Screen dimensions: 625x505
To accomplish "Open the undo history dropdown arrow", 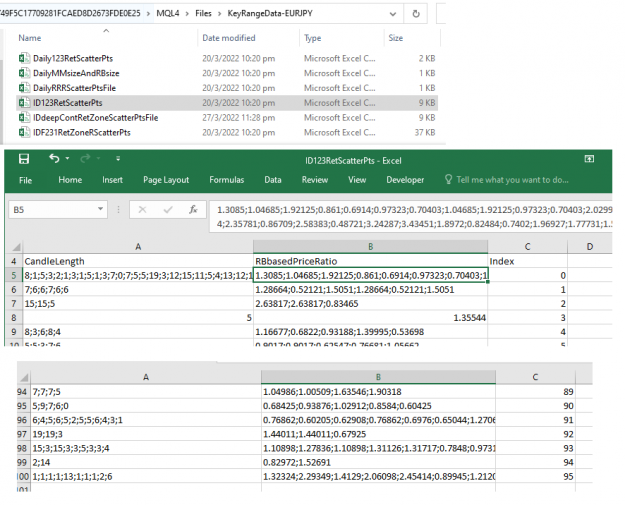I will (67, 159).
